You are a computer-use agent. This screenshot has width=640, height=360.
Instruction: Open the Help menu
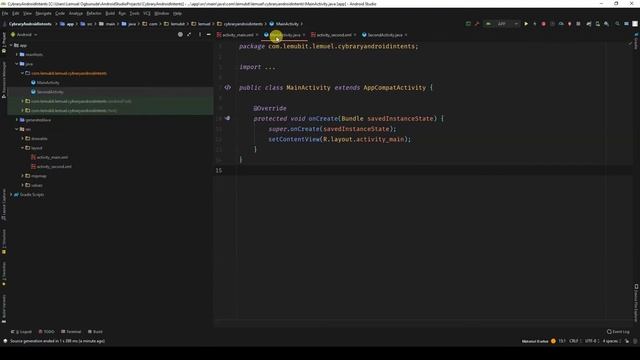tap(177, 13)
